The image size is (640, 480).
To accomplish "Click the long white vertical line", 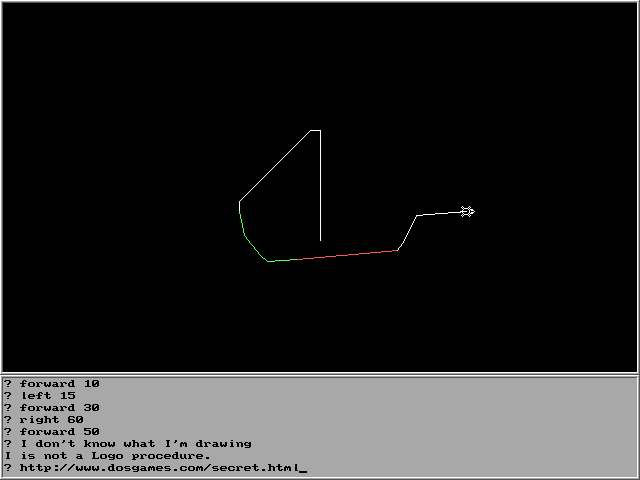I will 320,185.
